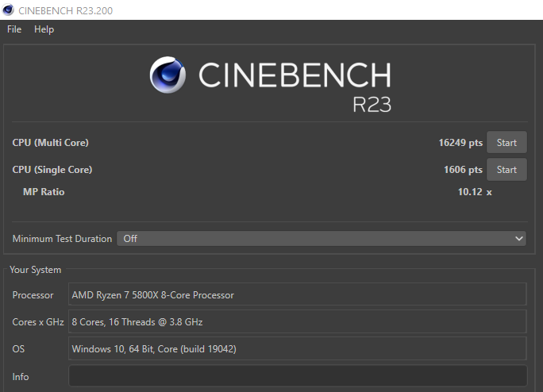Open the Help menu

(x=44, y=29)
